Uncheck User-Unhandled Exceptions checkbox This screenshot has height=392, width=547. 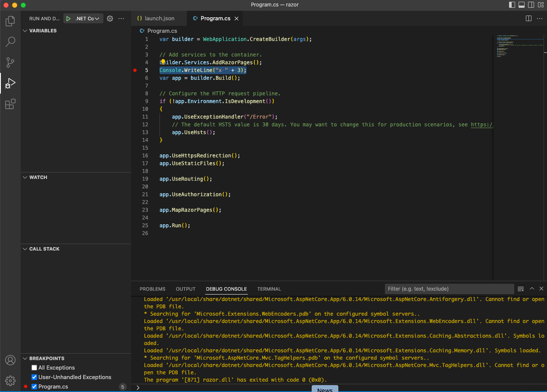[x=34, y=377]
